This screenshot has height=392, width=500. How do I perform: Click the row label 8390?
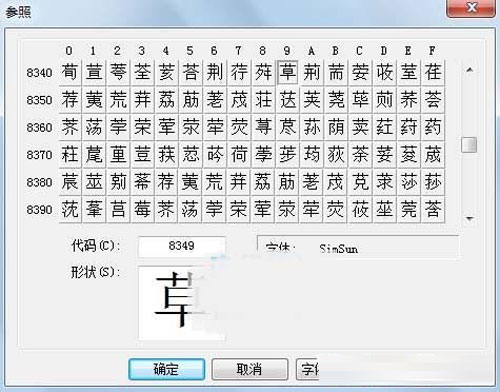39,210
